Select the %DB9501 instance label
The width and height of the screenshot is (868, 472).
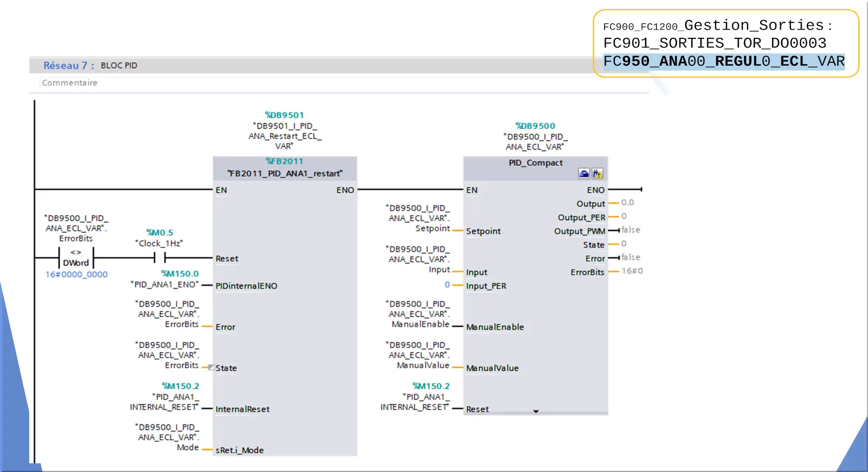pyautogui.click(x=284, y=115)
